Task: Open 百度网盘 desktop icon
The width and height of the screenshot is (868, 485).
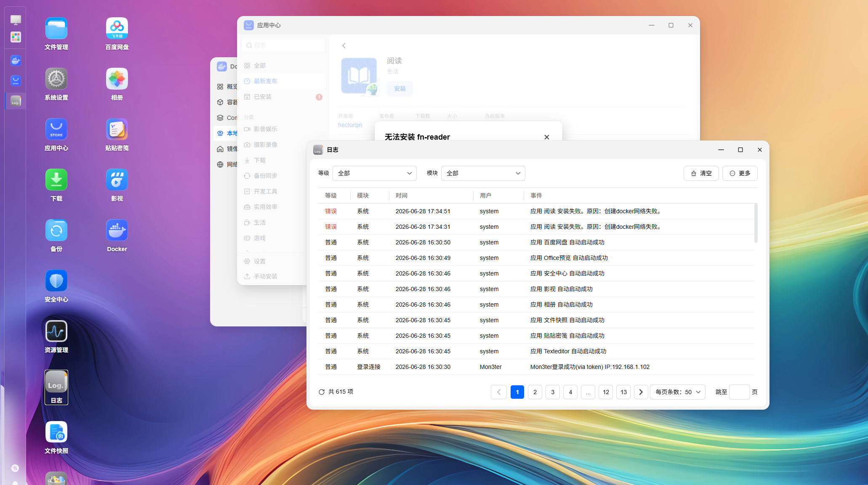Action: (117, 34)
